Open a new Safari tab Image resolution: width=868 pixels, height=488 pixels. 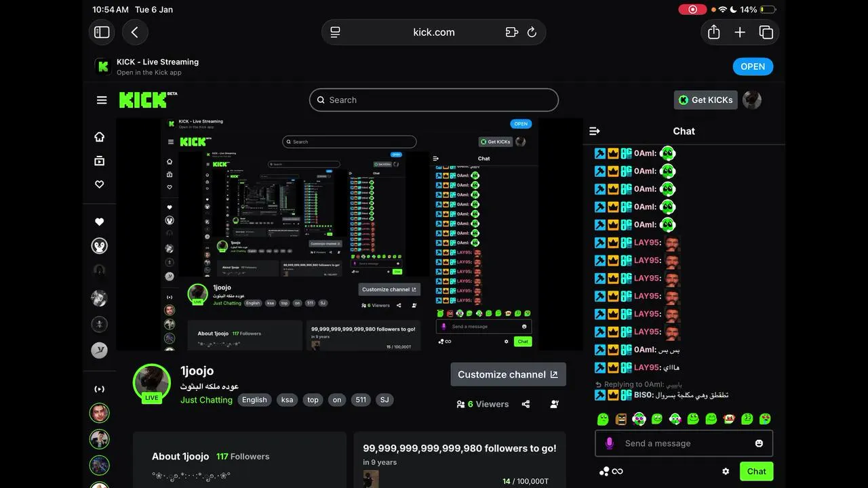pyautogui.click(x=740, y=32)
